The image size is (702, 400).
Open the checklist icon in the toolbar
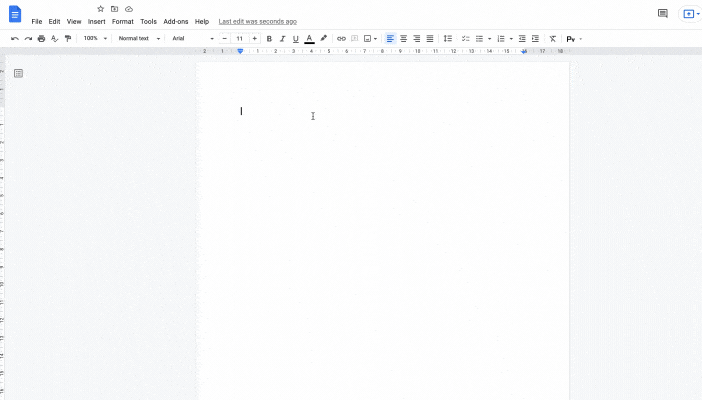(465, 38)
